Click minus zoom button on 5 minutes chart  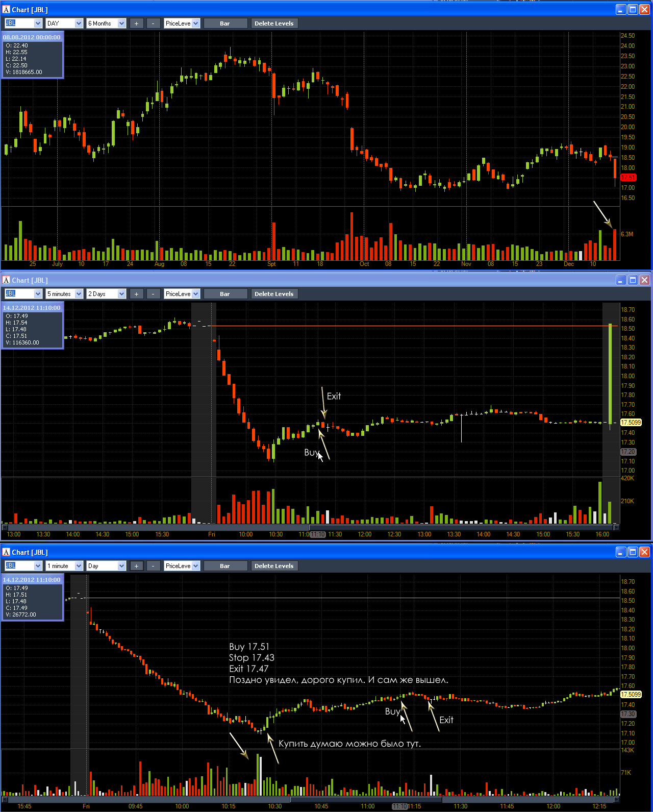[153, 294]
